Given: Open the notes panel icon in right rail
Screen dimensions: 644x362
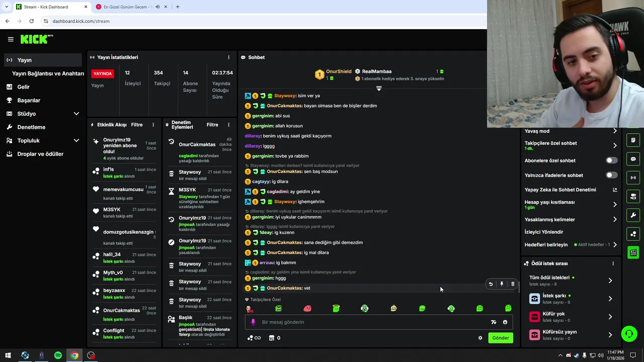Looking at the screenshot, I should pyautogui.click(x=633, y=140).
